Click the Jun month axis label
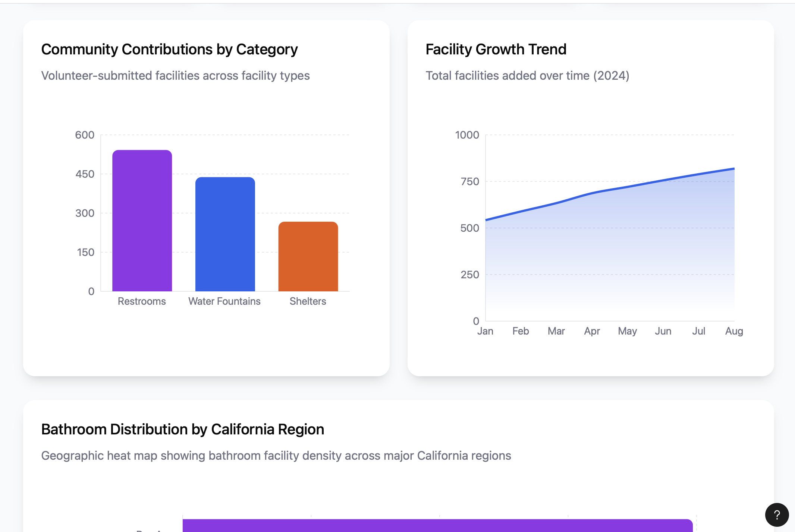795x532 pixels. 663,331
